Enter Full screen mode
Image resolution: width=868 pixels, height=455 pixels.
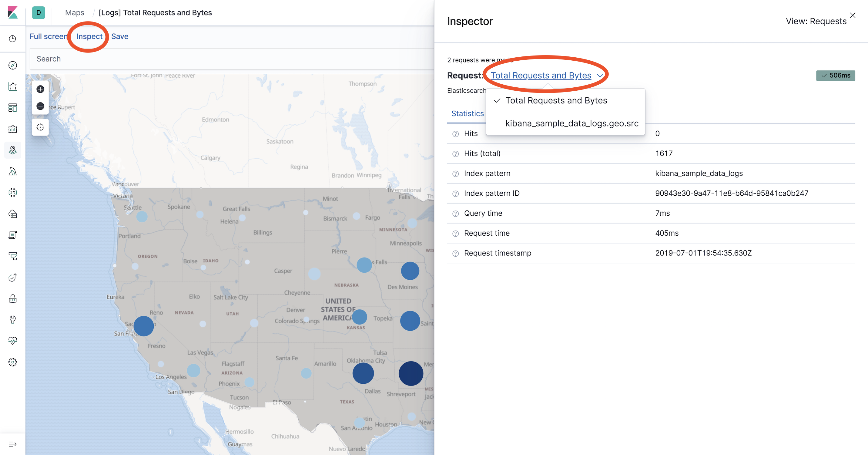[x=48, y=36]
